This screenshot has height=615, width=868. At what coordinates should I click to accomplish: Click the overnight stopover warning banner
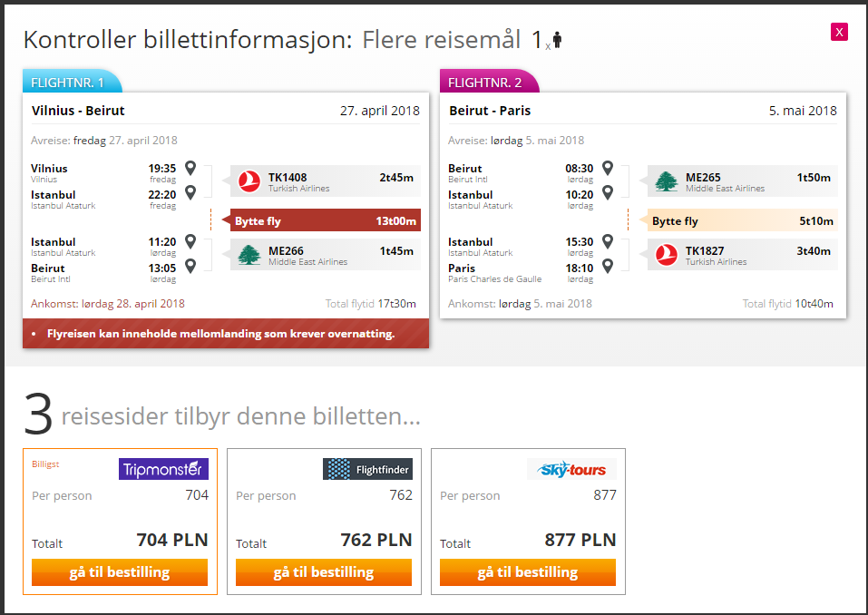tap(226, 333)
